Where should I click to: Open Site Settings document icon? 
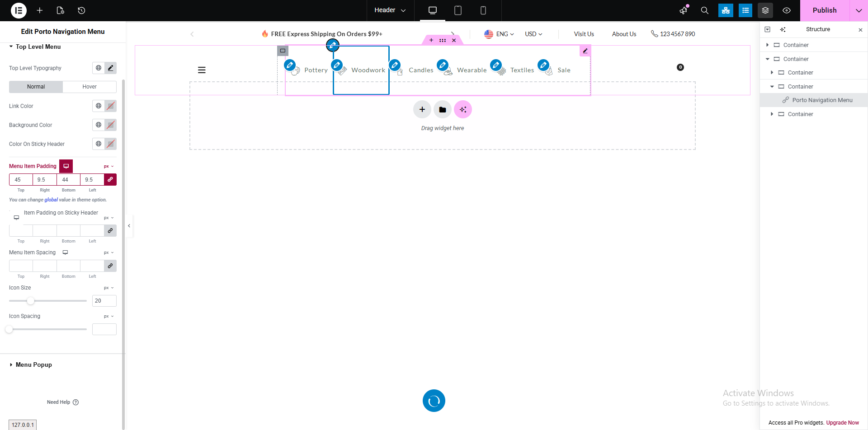coord(61,10)
